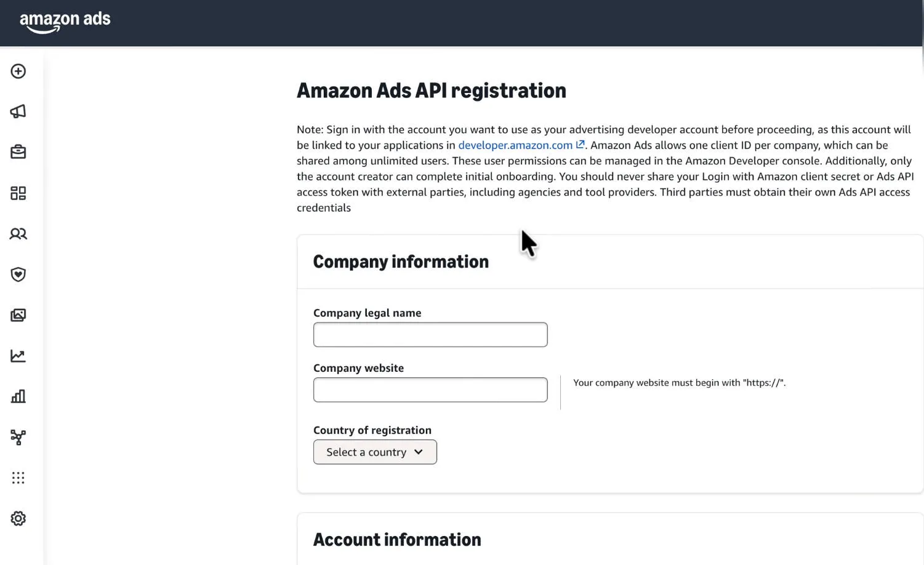
Task: Click the Company information section heading
Action: click(400, 261)
